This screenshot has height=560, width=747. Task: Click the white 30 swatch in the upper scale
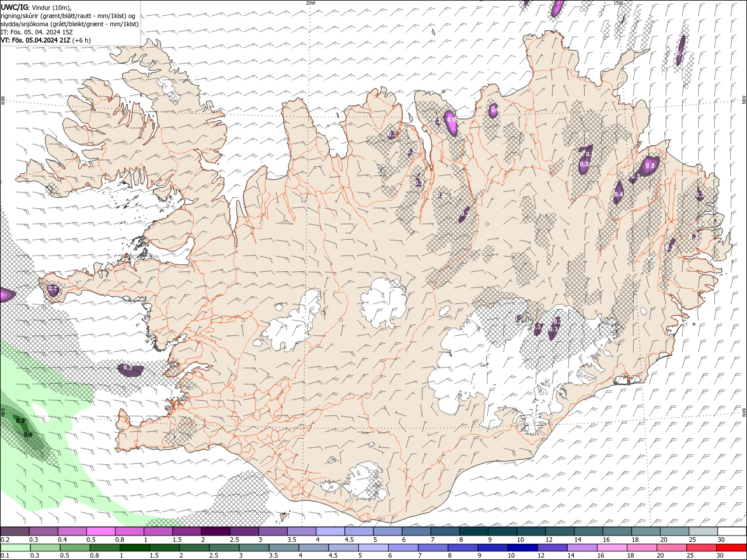[732, 531]
